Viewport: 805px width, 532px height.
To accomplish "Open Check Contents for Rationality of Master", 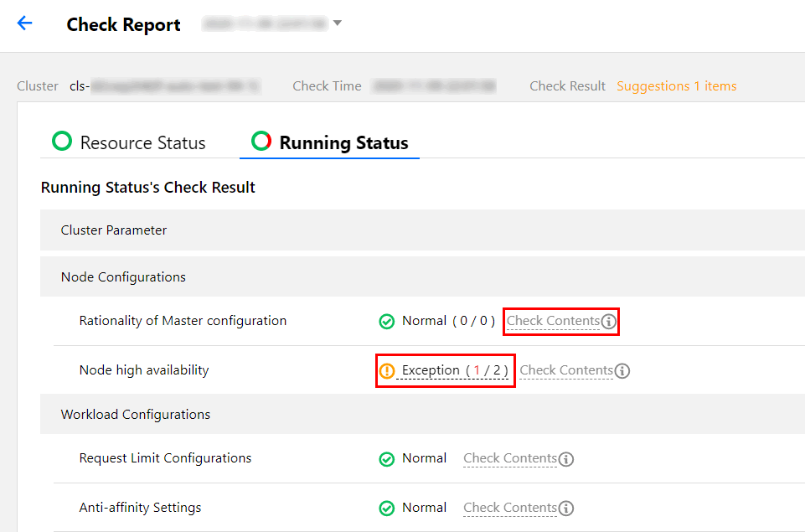I will [553, 321].
